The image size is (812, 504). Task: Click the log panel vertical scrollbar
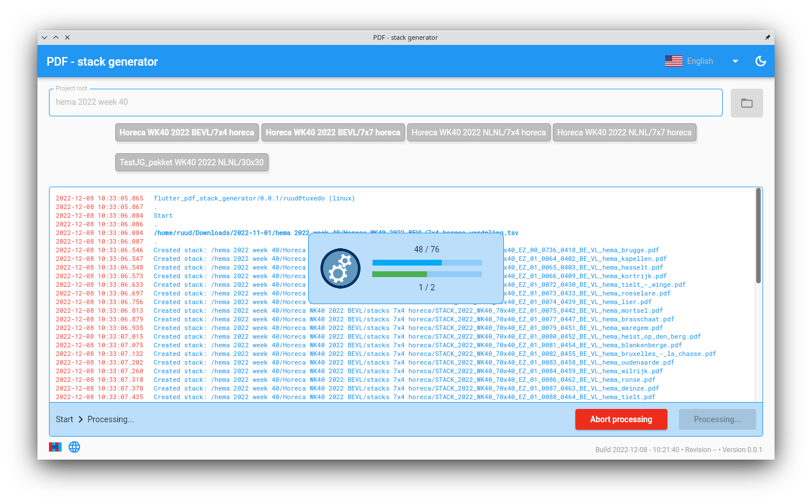tap(758, 236)
